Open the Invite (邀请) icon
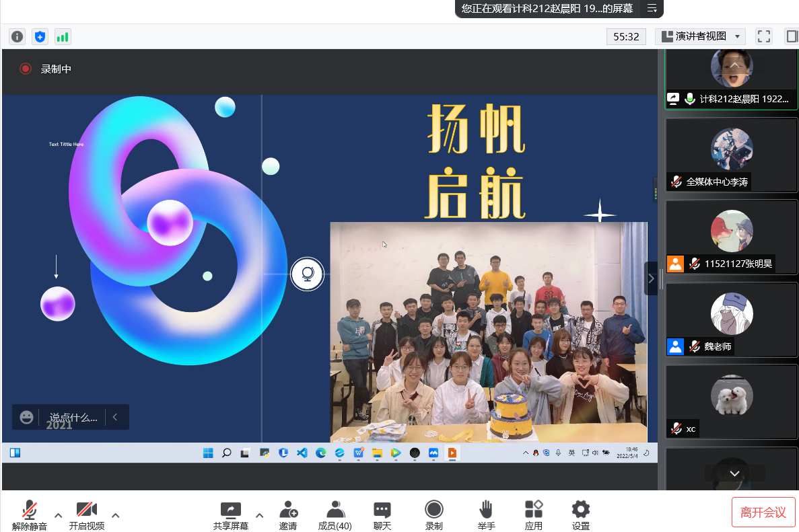The image size is (799, 532). [288, 515]
